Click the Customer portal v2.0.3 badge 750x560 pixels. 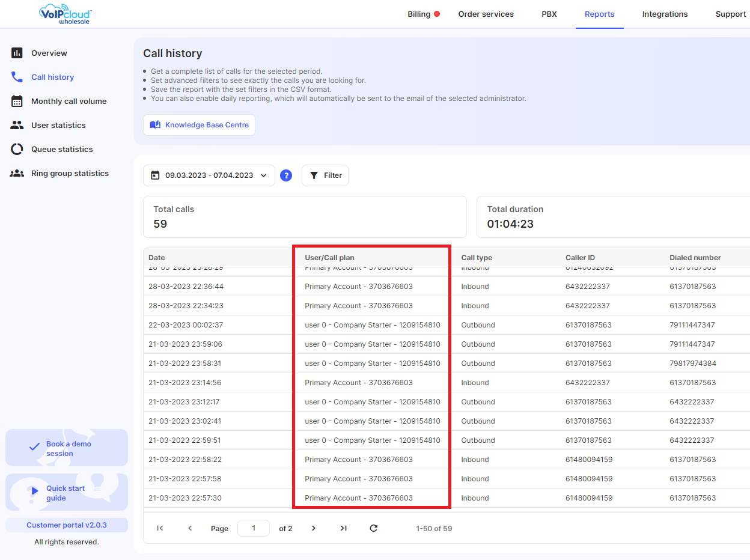[67, 525]
